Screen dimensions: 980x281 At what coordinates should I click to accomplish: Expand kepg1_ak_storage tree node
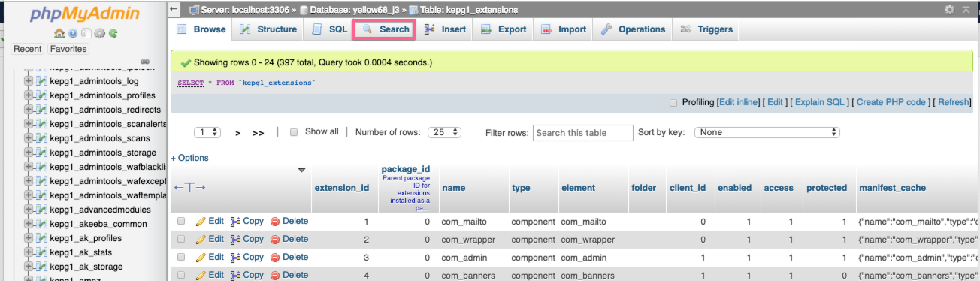coord(29,267)
